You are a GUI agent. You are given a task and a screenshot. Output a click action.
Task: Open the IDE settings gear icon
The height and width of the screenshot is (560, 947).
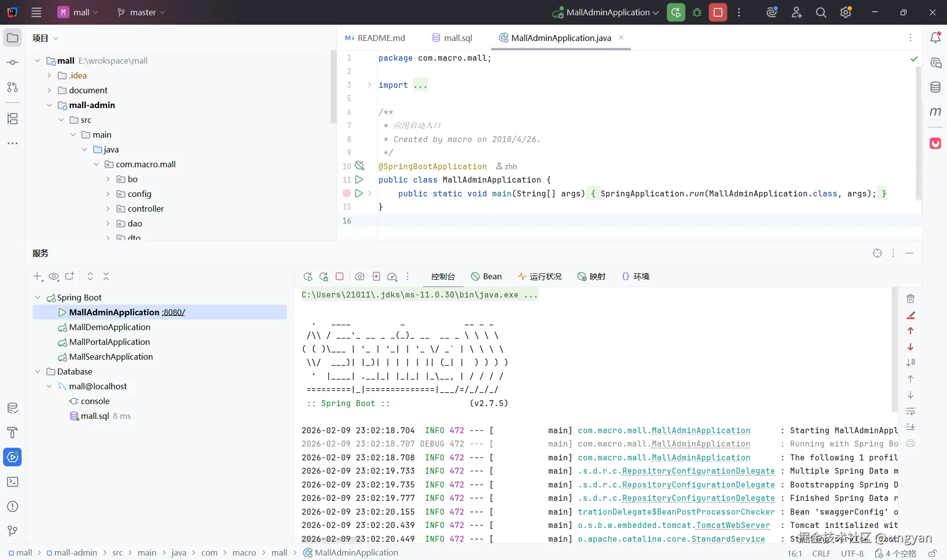click(845, 12)
